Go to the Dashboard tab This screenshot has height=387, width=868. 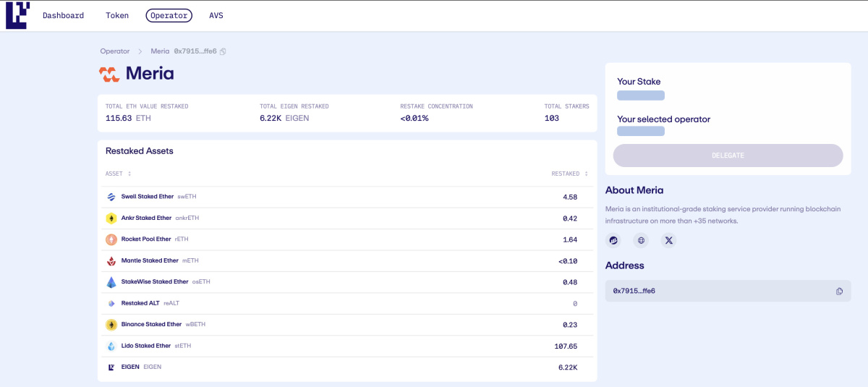63,15
